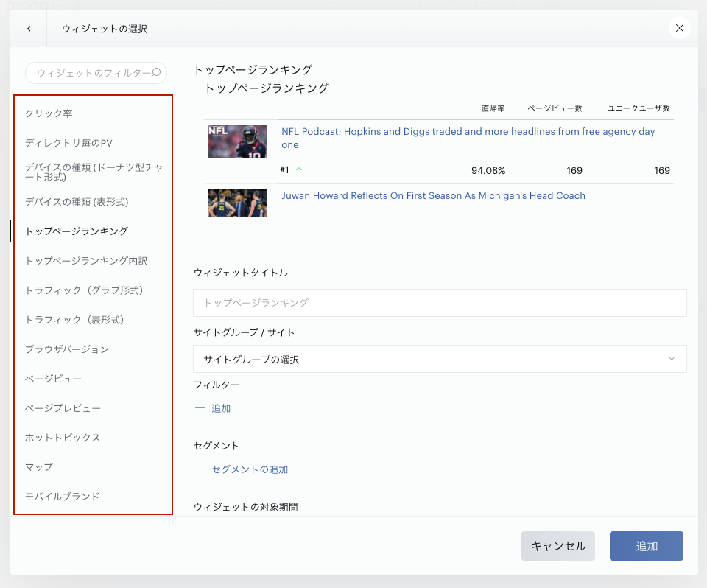Open the サイトグループの選択 dropdown

440,359
